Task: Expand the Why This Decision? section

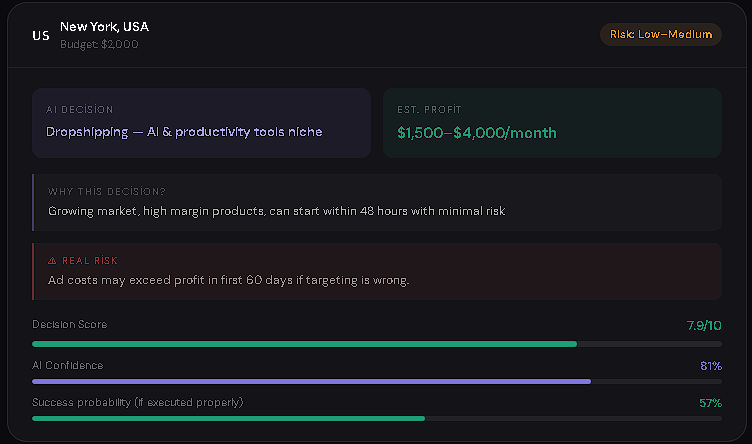Action: pos(106,191)
